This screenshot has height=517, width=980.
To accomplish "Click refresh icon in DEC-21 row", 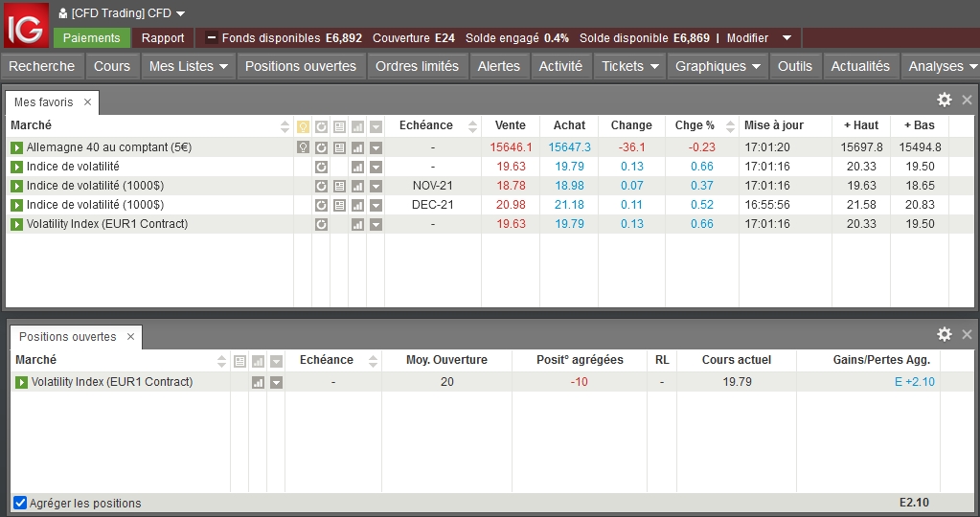I will click(x=321, y=205).
